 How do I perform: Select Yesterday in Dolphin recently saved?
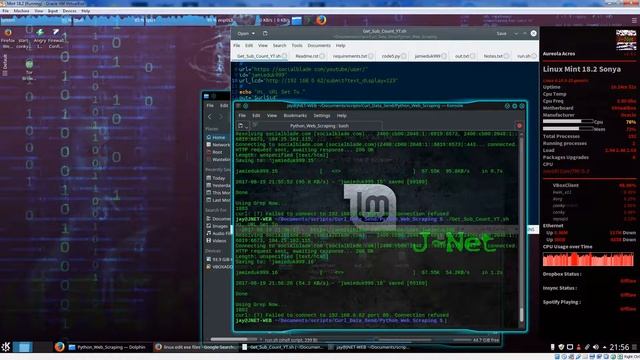pyautogui.click(x=218, y=185)
